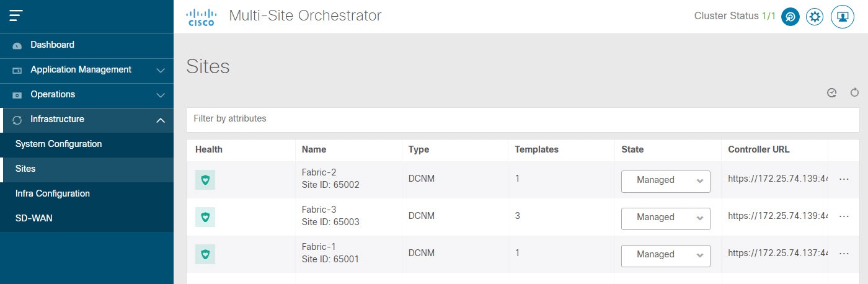
Task: Open the user profile monitor icon
Action: pyautogui.click(x=842, y=17)
